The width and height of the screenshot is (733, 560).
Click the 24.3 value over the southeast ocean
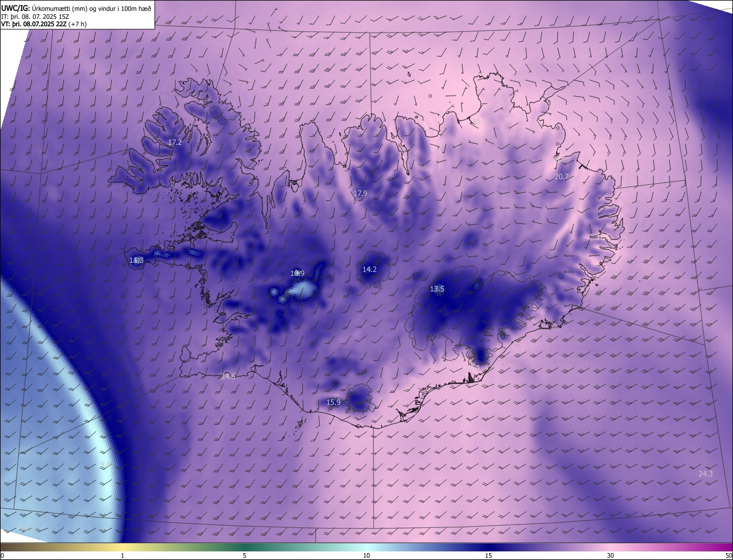pyautogui.click(x=706, y=474)
